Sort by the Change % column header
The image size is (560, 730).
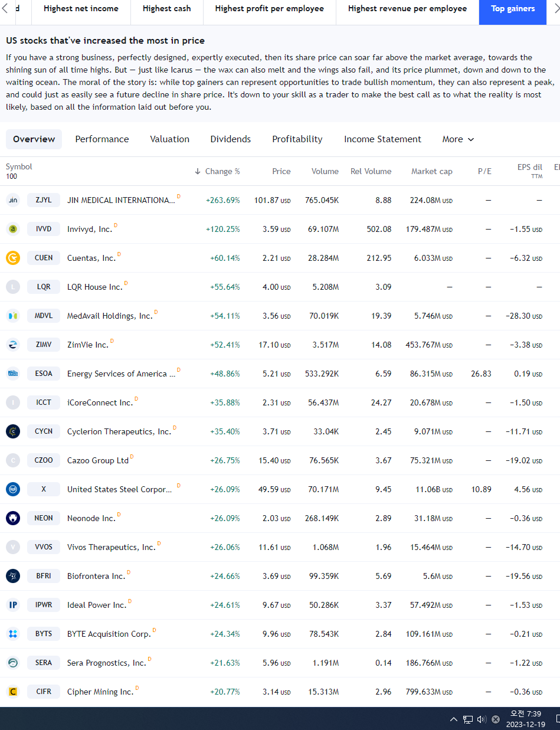tap(217, 171)
